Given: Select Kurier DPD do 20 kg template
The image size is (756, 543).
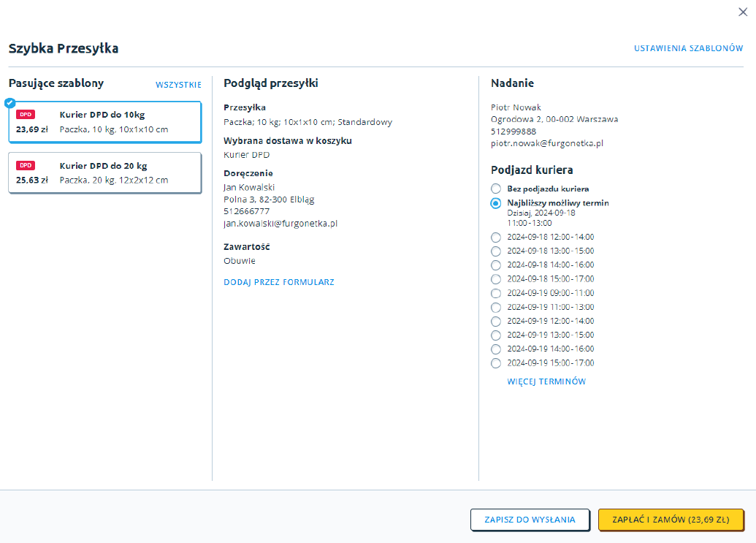Looking at the screenshot, I should click(104, 172).
